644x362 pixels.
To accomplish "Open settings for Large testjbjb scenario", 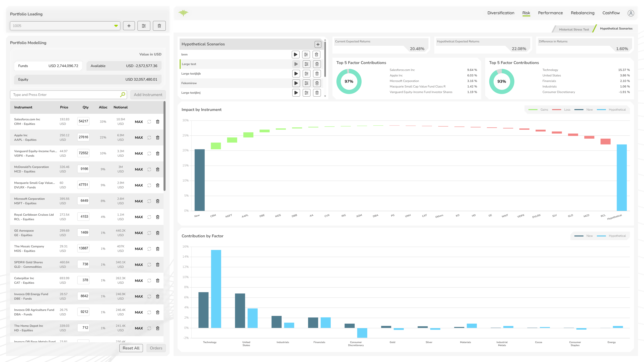I will (306, 73).
